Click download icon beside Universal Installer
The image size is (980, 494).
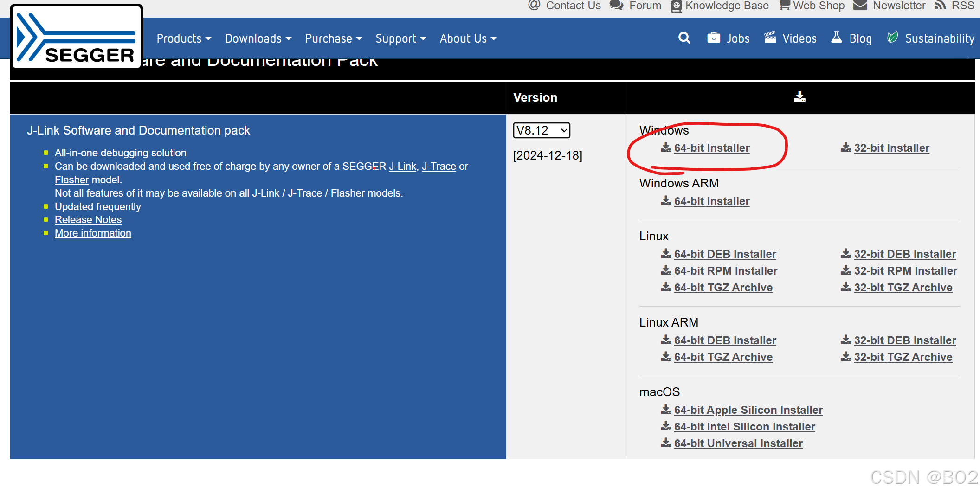click(x=666, y=443)
